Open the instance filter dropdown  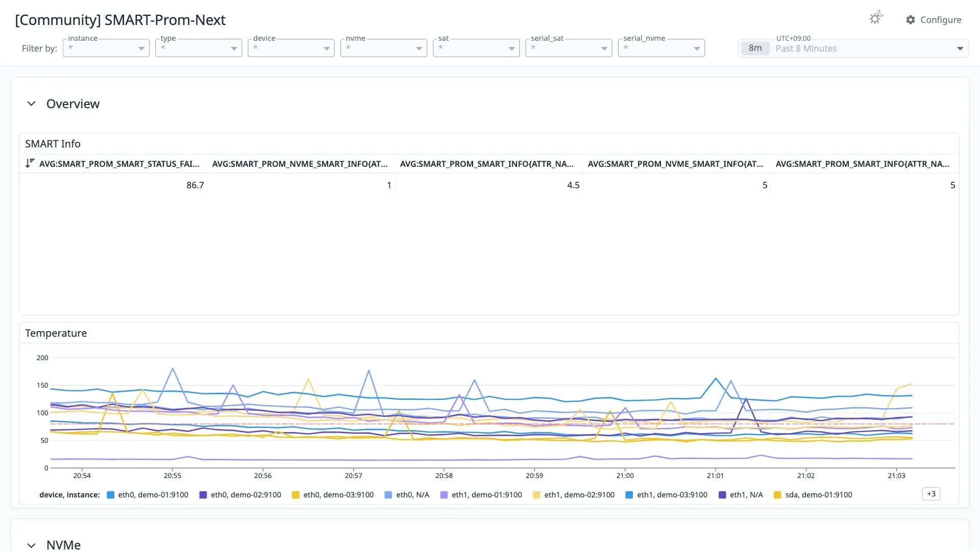point(106,48)
